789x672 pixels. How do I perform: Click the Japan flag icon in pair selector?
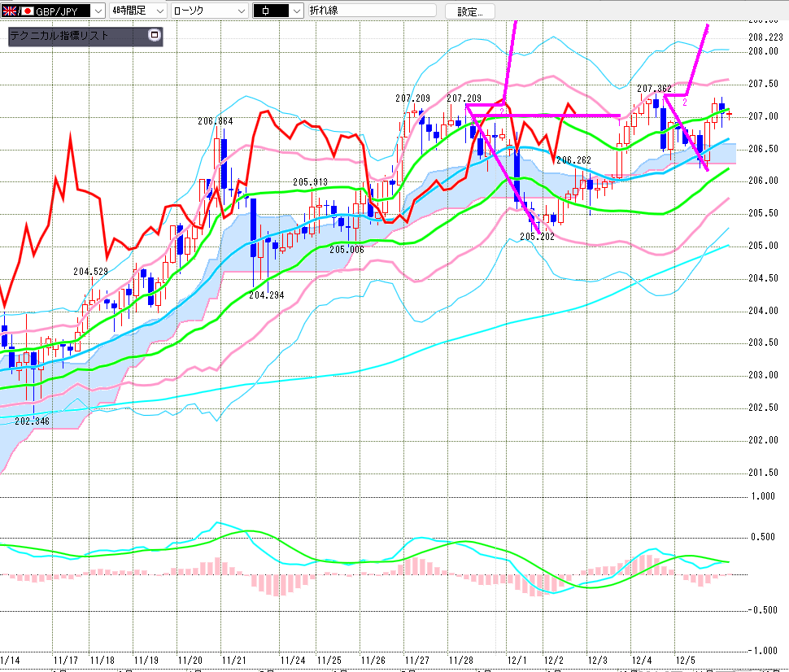26,11
